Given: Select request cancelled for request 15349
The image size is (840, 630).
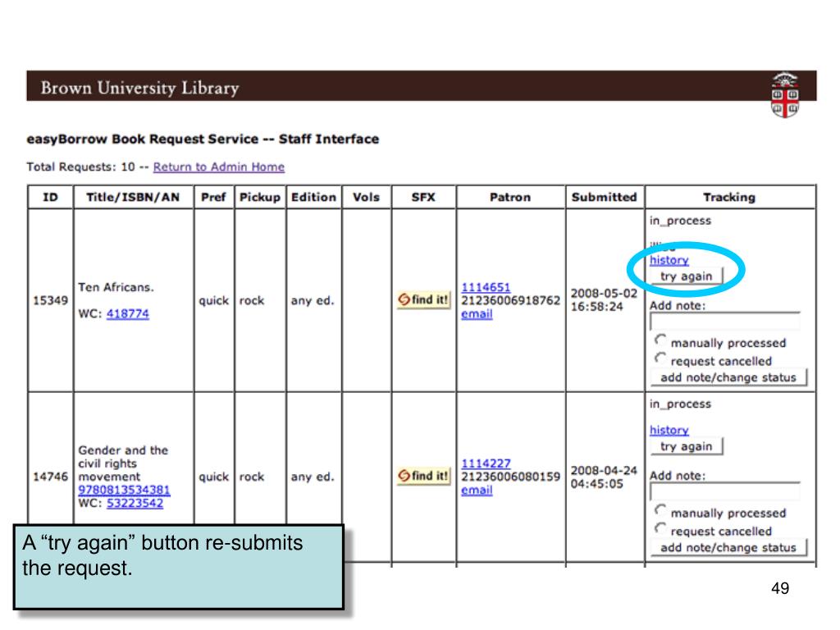Looking at the screenshot, I should coord(660,358).
